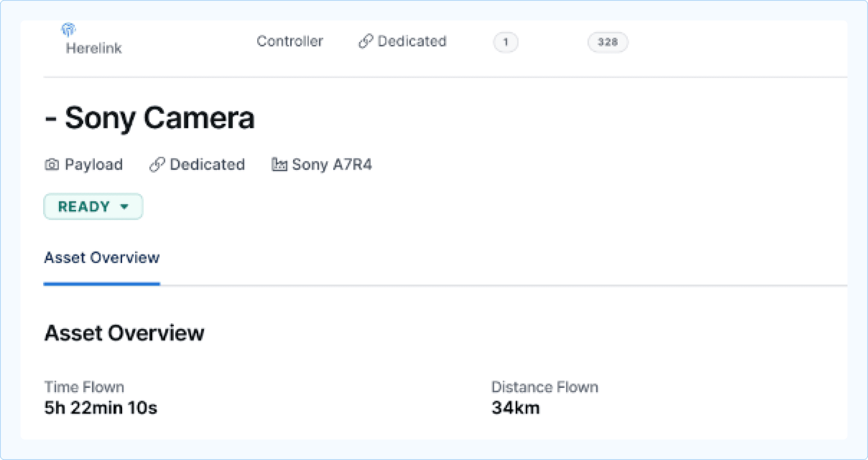
Task: Click the Dedicated label in the Herelink row
Action: pyautogui.click(x=412, y=41)
